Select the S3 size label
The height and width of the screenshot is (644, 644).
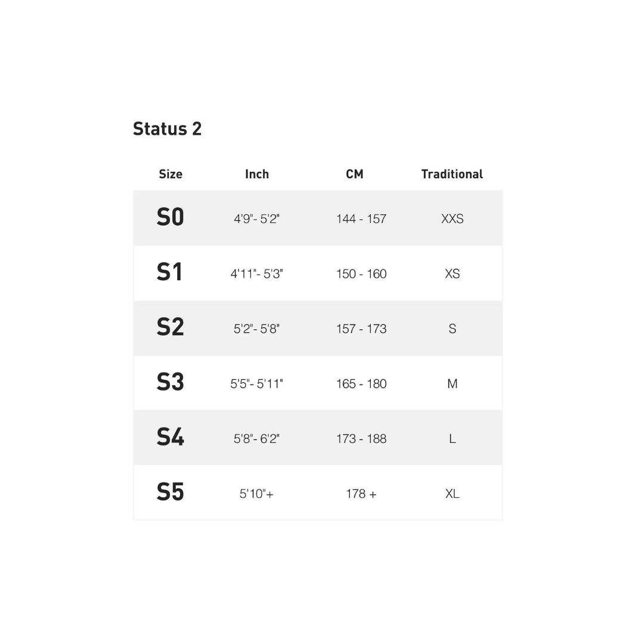click(171, 382)
